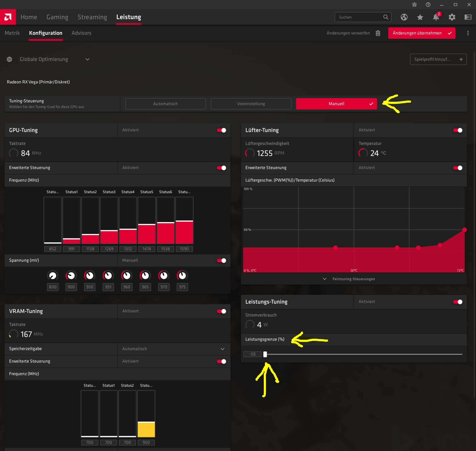
Task: Open settings gear icon
Action: pos(452,17)
